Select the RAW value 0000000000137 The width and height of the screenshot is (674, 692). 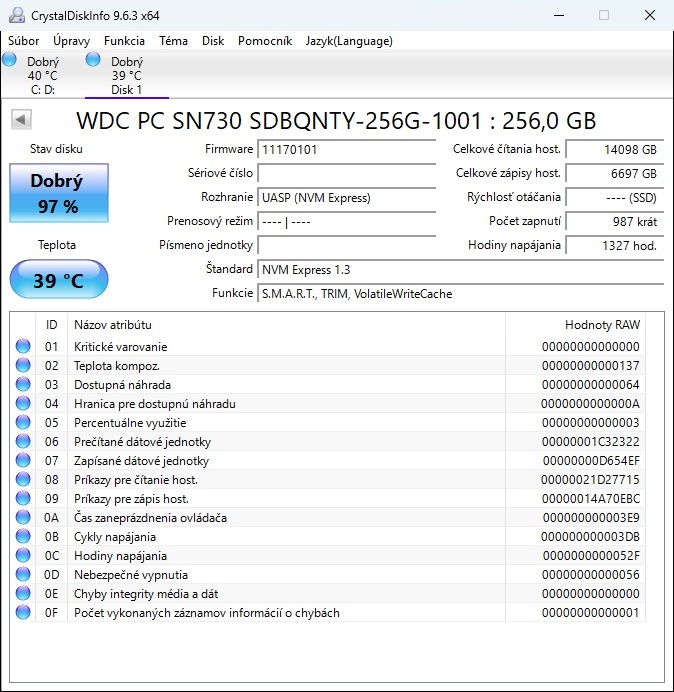tap(591, 366)
